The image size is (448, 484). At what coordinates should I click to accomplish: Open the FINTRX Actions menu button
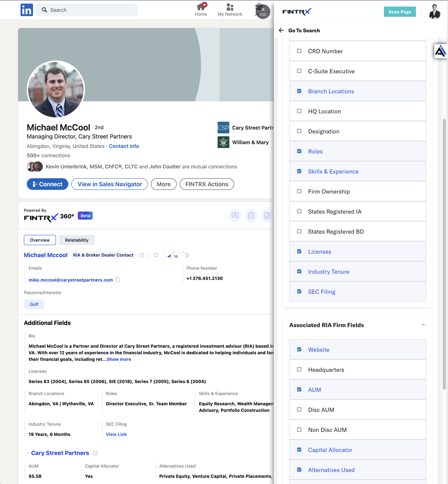(x=207, y=184)
